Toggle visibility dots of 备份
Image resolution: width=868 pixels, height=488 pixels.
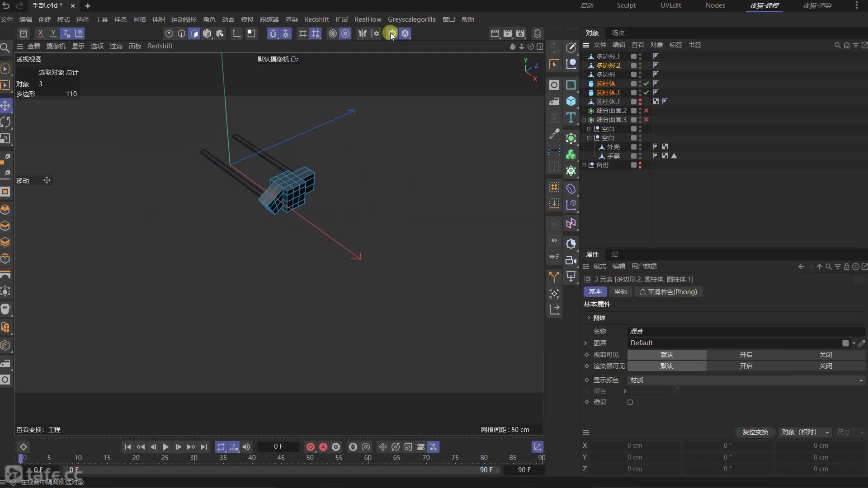pos(640,165)
